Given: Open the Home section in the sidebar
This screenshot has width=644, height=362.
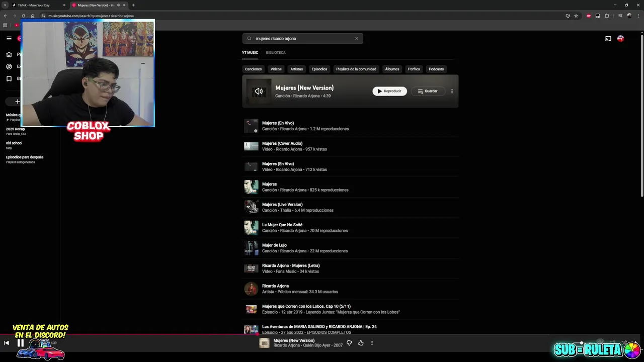Looking at the screenshot, I should [9, 54].
